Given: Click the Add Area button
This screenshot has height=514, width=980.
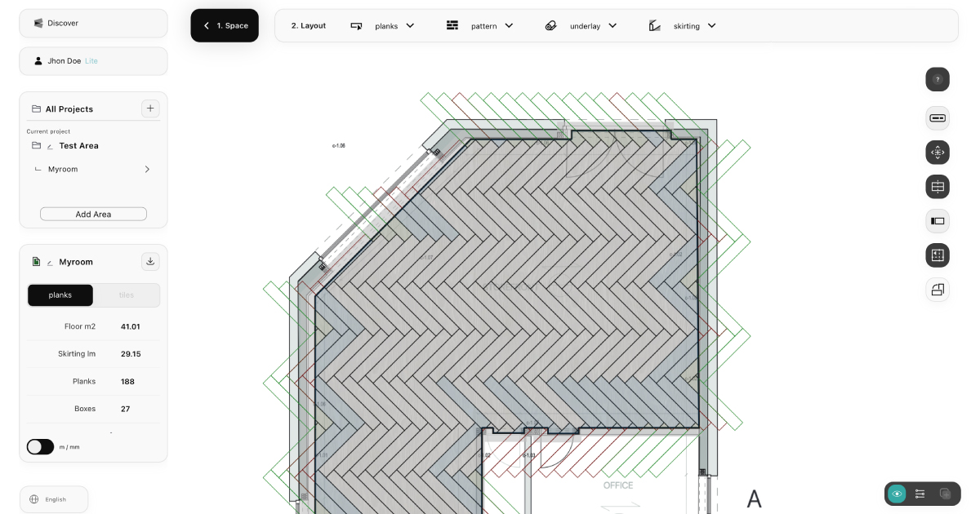Looking at the screenshot, I should coord(93,214).
